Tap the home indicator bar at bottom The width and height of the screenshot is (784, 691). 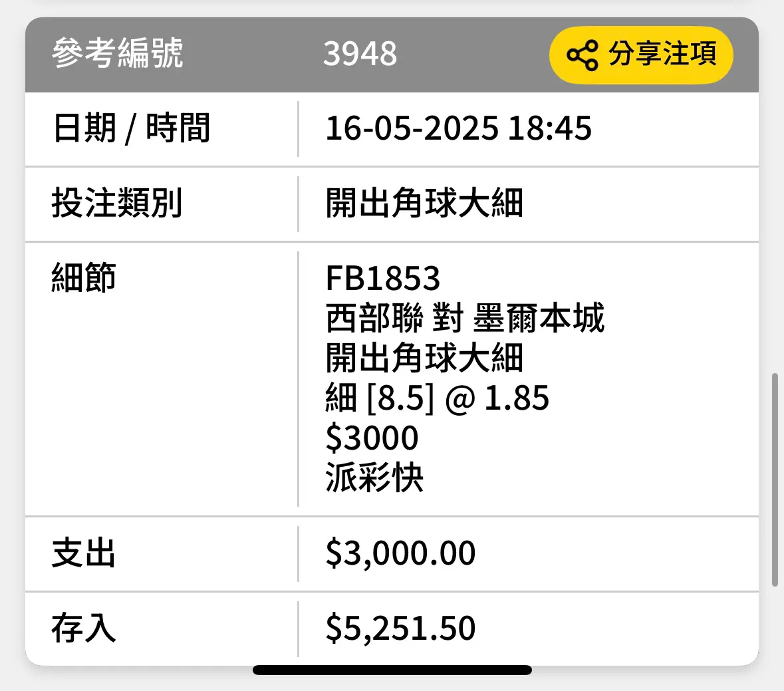pos(392,670)
